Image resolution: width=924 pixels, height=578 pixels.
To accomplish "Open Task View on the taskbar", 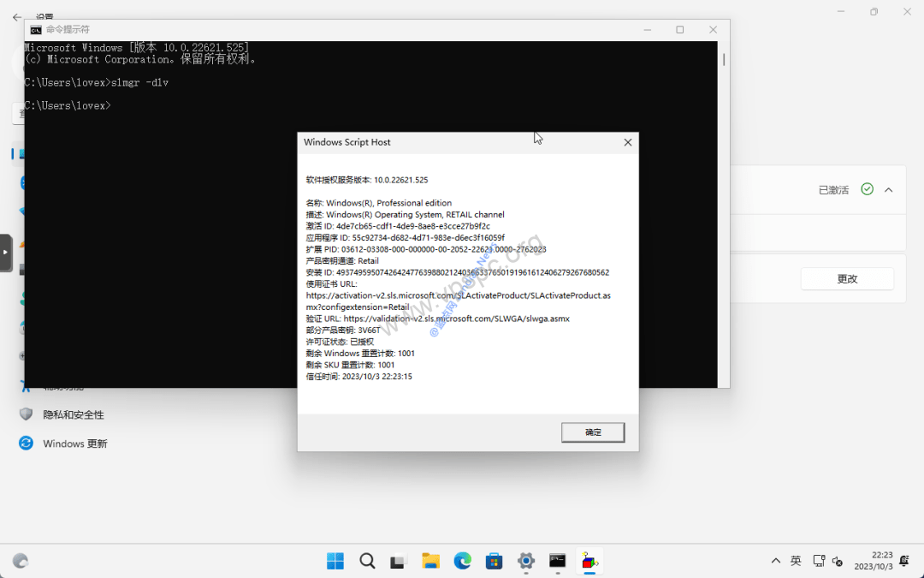I will [399, 561].
